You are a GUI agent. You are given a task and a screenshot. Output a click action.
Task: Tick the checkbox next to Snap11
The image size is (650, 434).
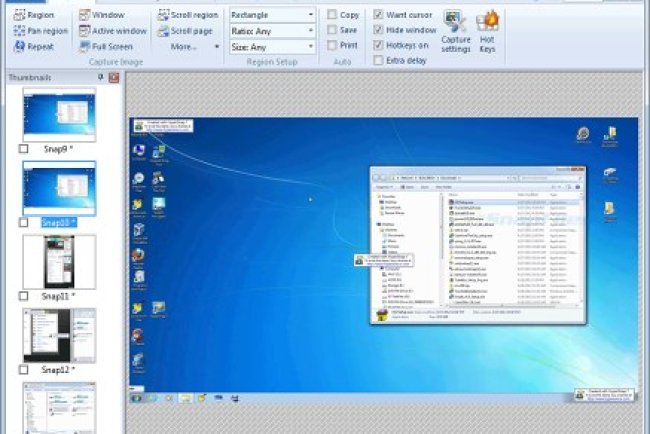(x=24, y=296)
